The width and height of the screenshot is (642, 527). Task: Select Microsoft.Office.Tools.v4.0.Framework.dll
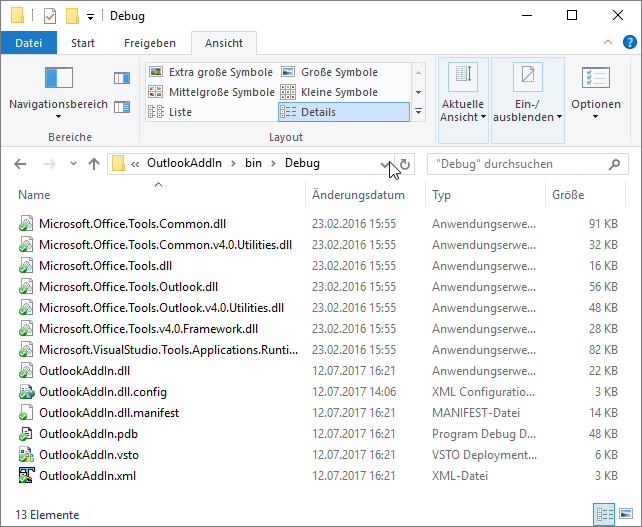click(x=148, y=329)
